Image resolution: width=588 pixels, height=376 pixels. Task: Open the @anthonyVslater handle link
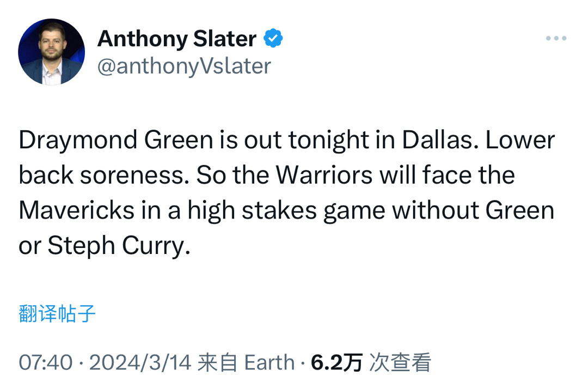pos(184,66)
